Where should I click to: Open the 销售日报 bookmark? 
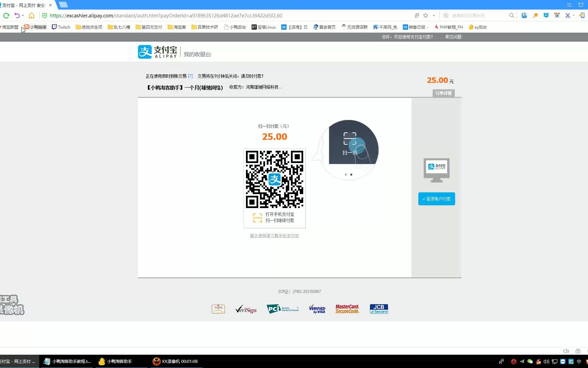point(415,27)
